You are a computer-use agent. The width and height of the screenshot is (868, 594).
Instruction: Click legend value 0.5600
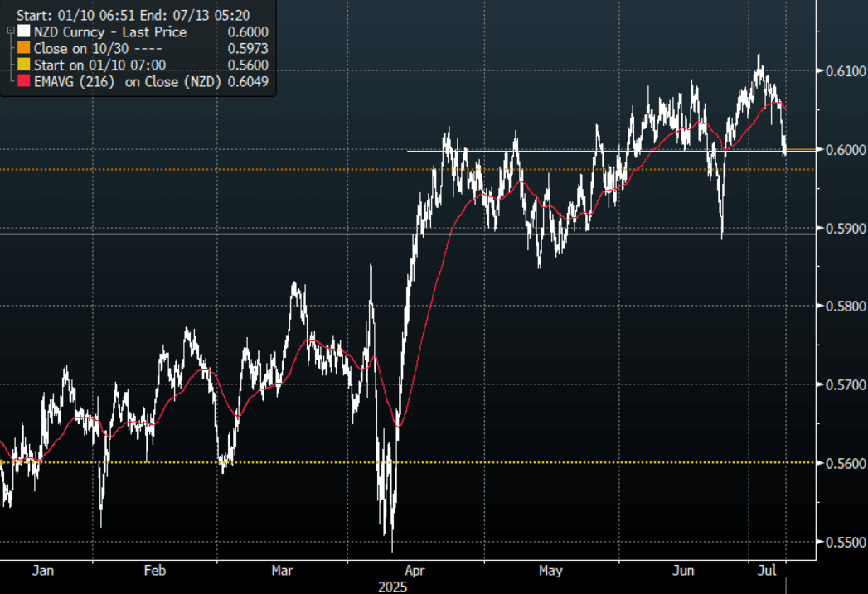(248, 65)
